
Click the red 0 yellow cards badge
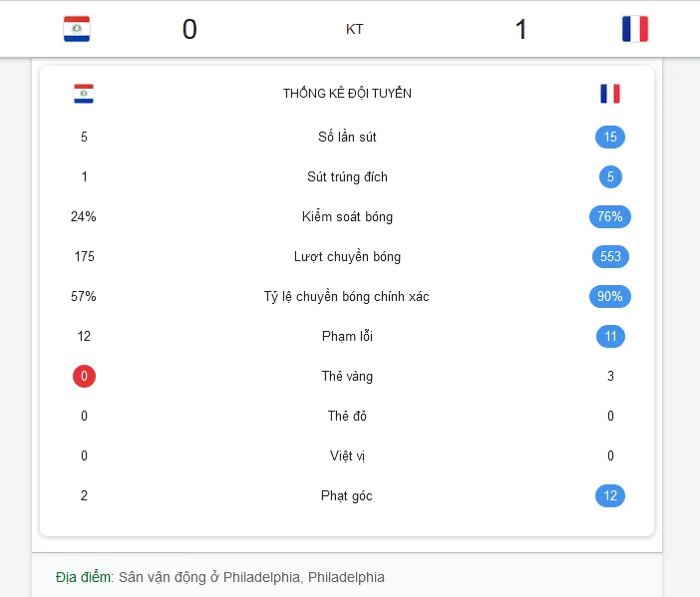point(84,376)
